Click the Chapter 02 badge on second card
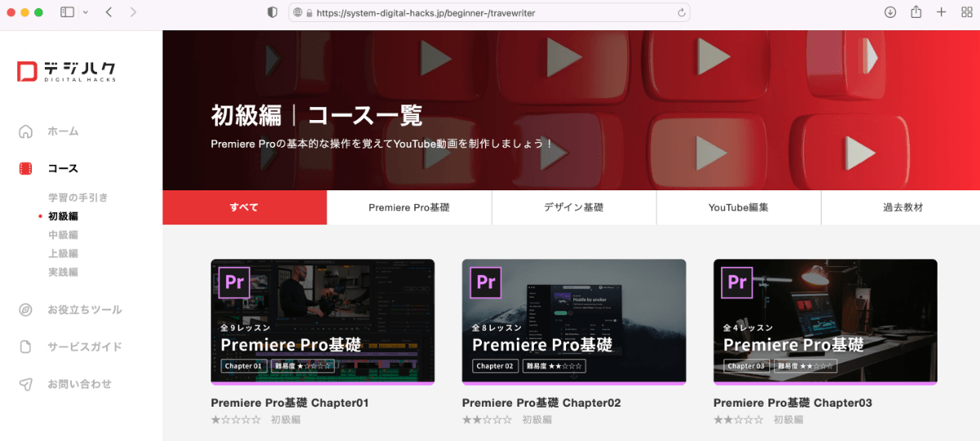The image size is (980, 441). click(x=495, y=366)
